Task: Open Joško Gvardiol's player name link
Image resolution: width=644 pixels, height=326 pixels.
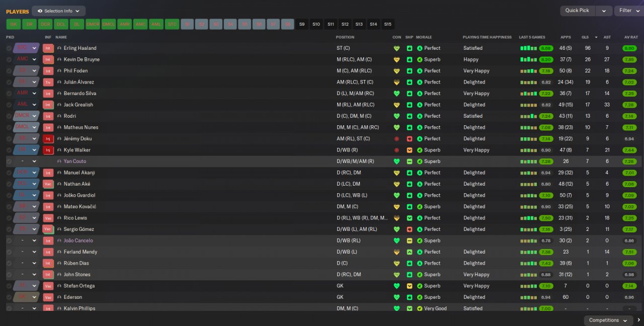Action: 79,195
